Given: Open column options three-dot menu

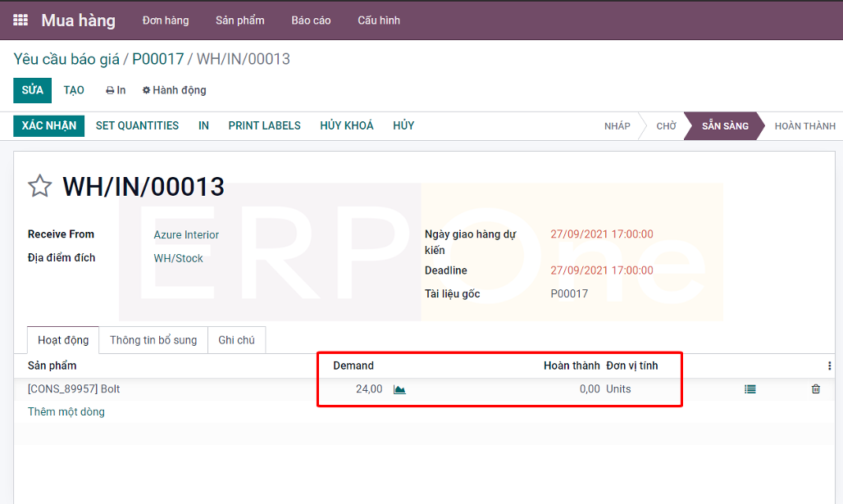Looking at the screenshot, I should [830, 366].
